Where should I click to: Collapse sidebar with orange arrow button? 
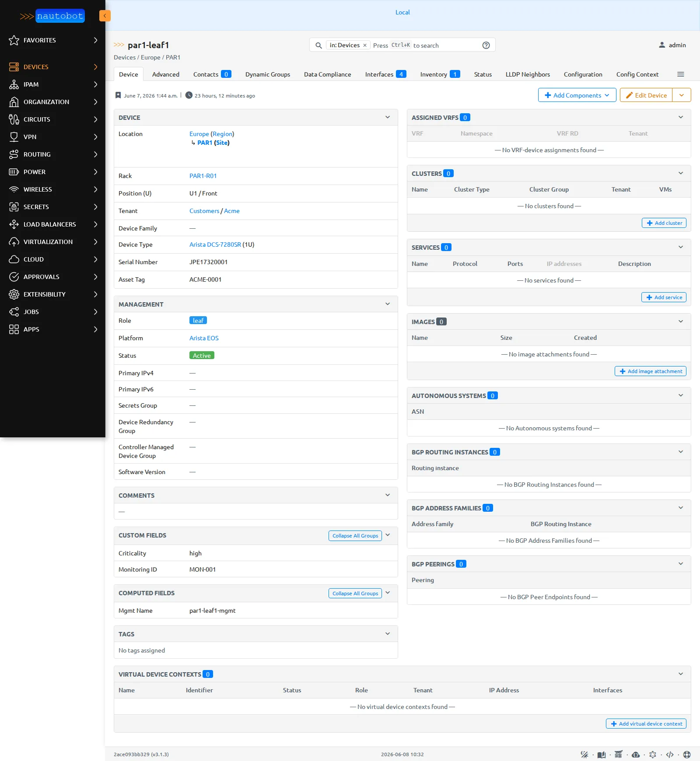[105, 16]
